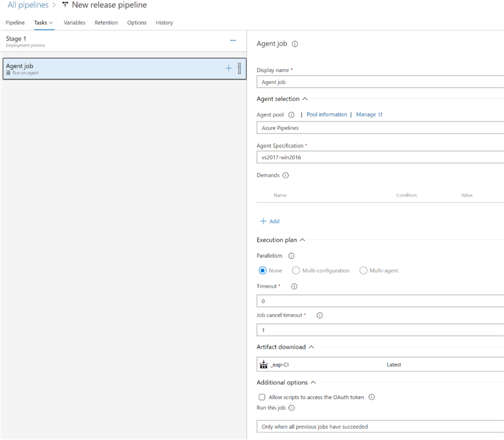Click the _eap-CI artifact icon

tap(264, 365)
